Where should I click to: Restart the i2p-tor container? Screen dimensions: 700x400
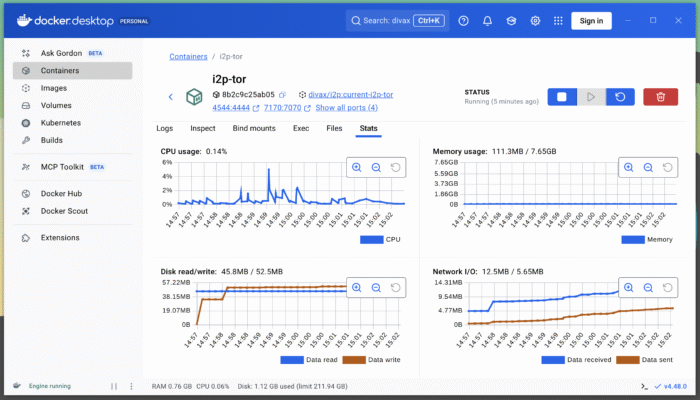coord(620,97)
